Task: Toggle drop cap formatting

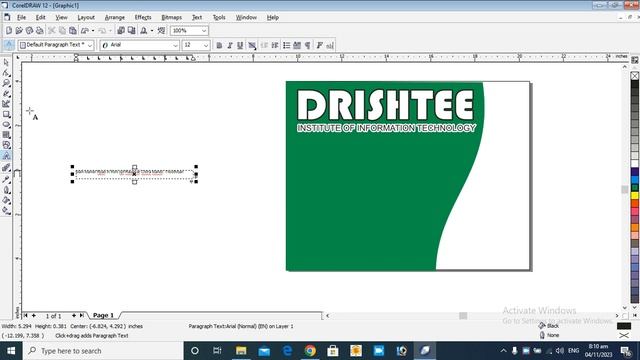Action: [297, 45]
